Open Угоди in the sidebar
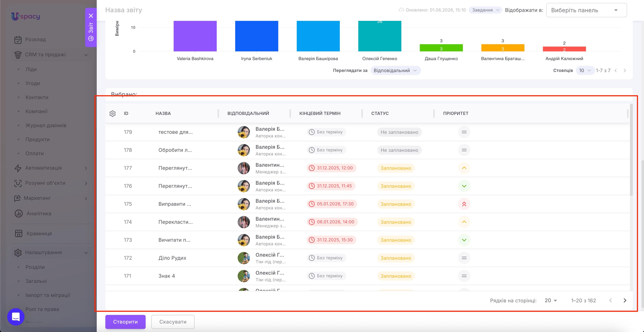Image resolution: width=644 pixels, height=332 pixels. pos(33,83)
